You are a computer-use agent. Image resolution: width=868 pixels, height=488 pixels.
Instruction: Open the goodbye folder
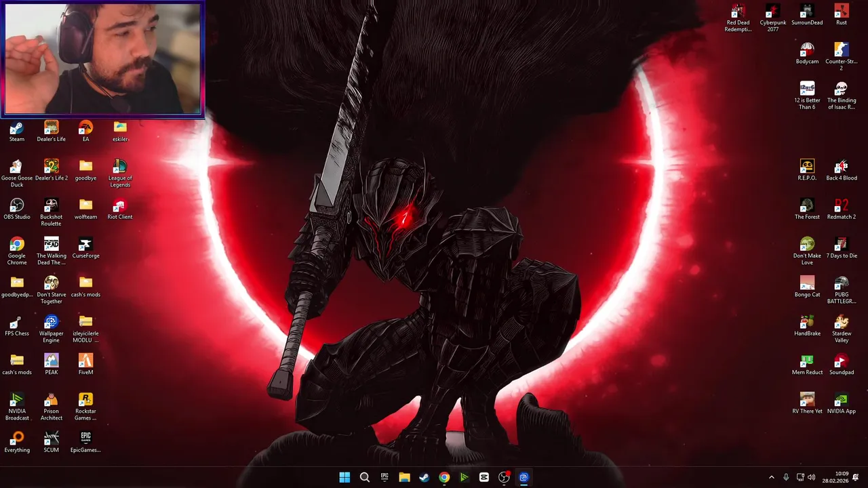(85, 170)
